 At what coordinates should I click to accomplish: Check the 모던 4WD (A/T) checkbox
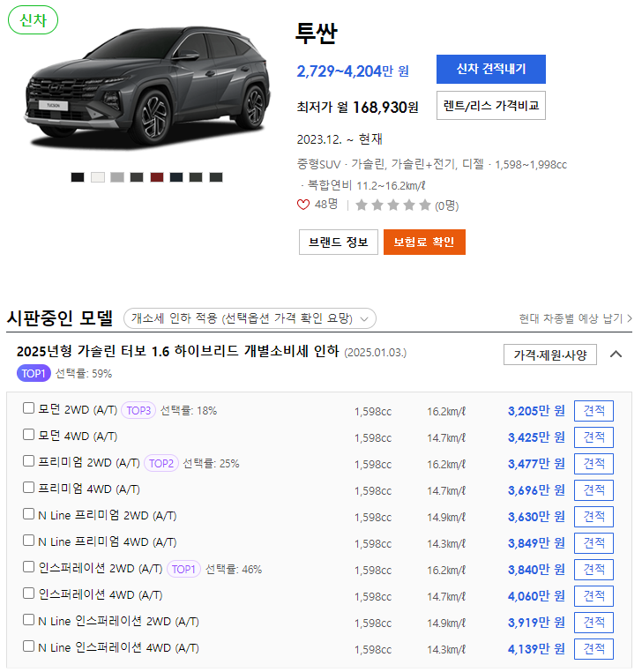tap(28, 435)
